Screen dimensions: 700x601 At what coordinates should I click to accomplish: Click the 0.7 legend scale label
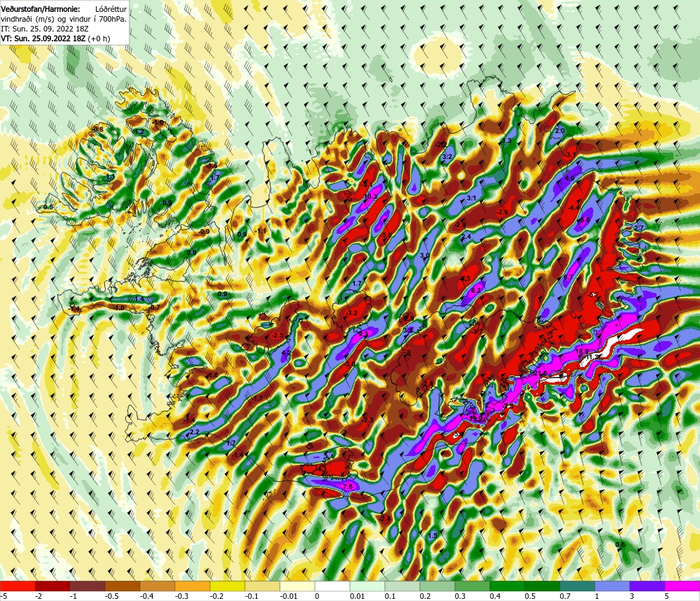point(565,596)
